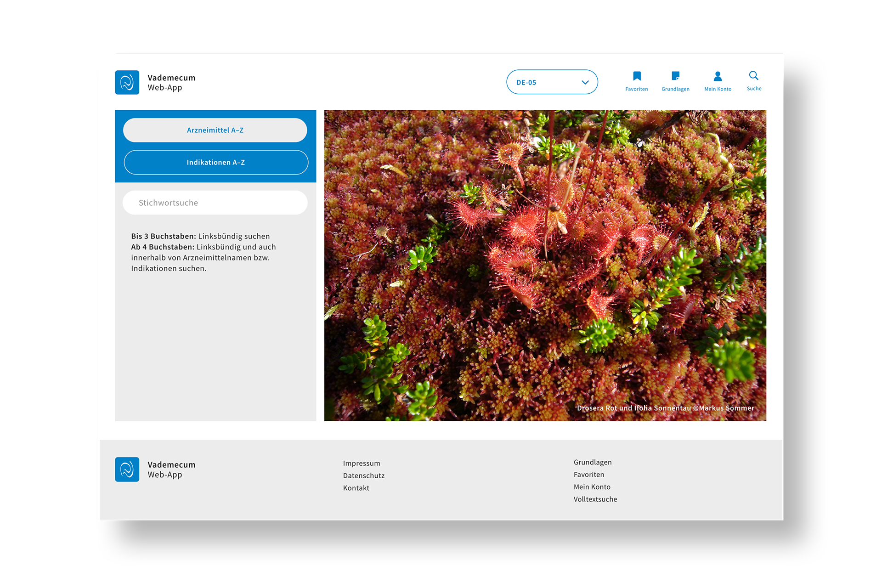882x588 pixels.
Task: Expand the DE-05 dropdown chevron
Action: pos(585,83)
